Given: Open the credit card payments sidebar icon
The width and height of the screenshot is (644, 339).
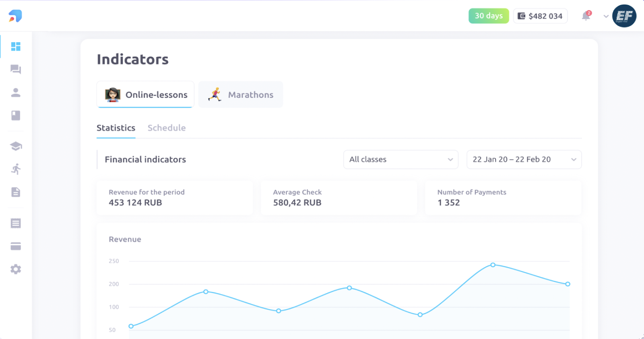Looking at the screenshot, I should pos(16,246).
